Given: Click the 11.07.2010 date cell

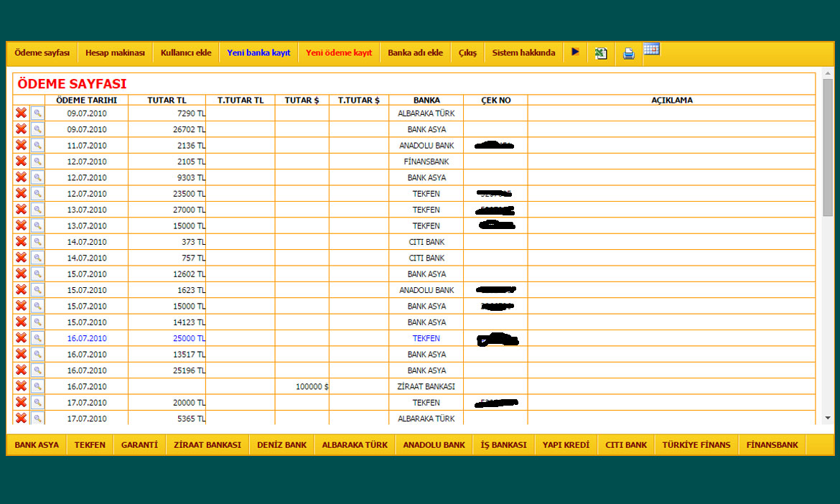Looking at the screenshot, I should (87, 145).
